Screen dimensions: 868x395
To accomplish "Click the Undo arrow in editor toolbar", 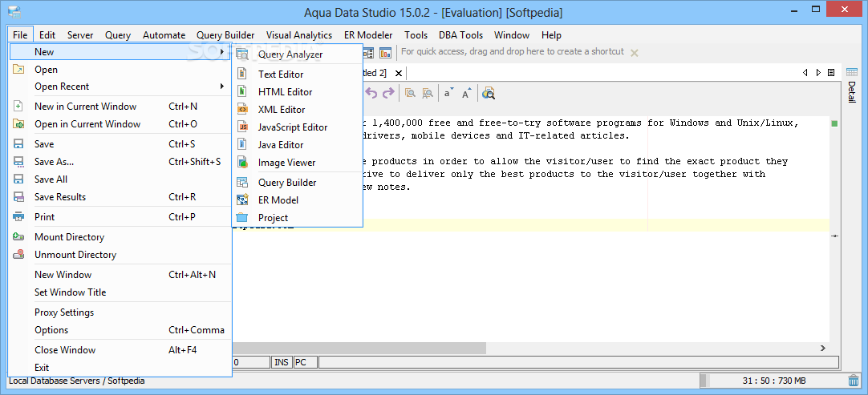I will click(x=371, y=93).
